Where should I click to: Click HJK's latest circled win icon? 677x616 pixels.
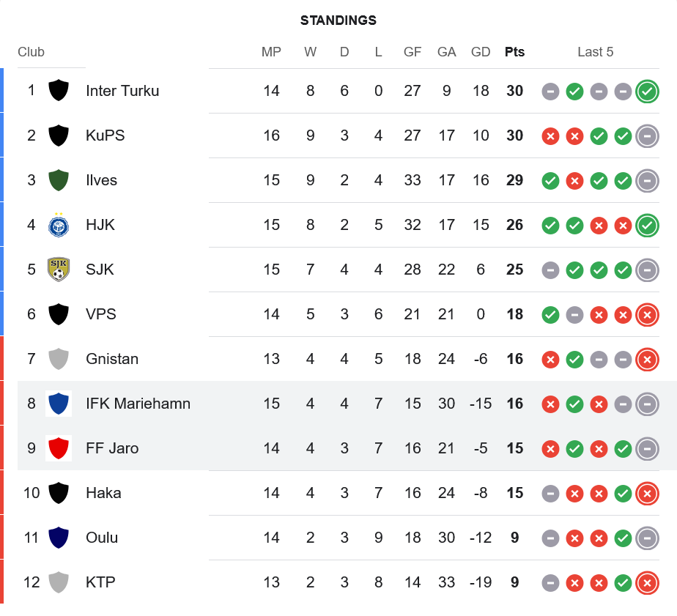[647, 226]
